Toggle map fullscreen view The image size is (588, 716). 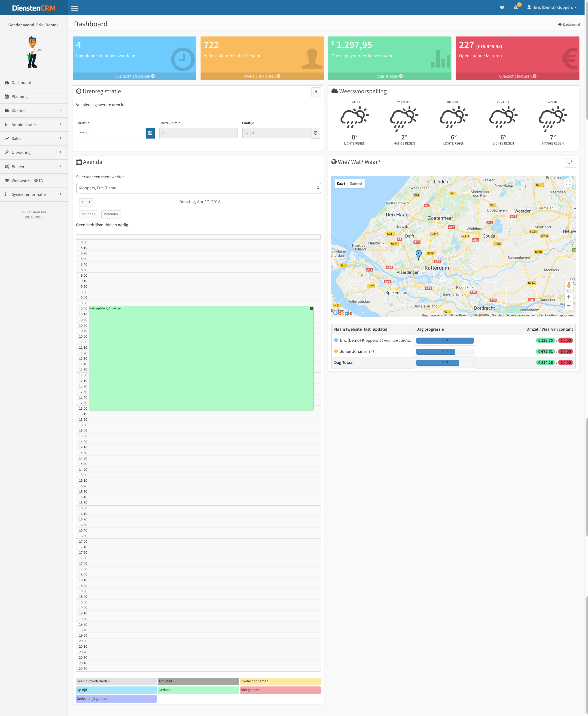568,182
